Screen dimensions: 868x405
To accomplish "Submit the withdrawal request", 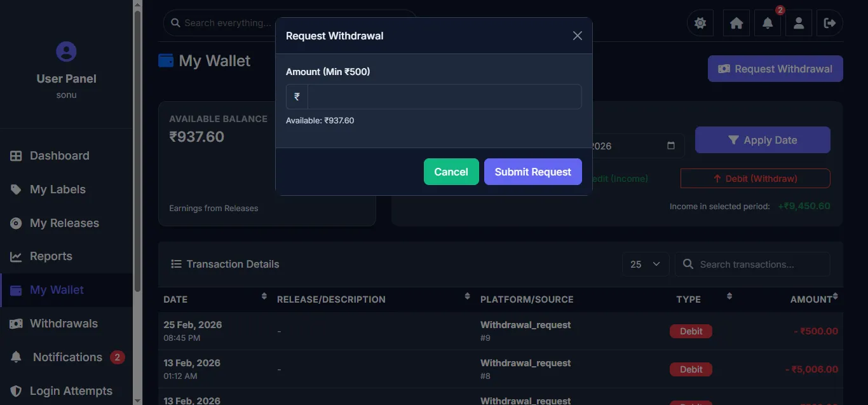I will [532, 172].
